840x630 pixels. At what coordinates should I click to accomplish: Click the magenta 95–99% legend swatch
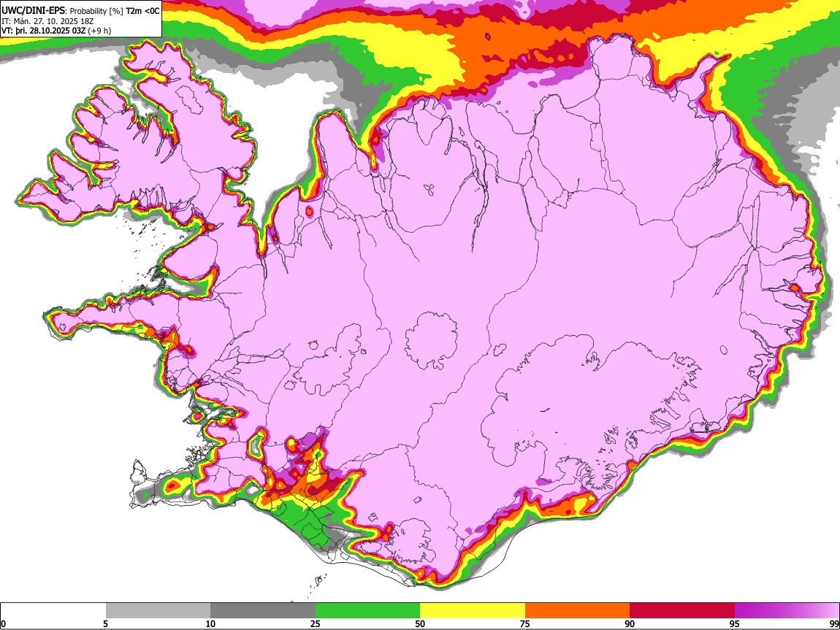787,611
